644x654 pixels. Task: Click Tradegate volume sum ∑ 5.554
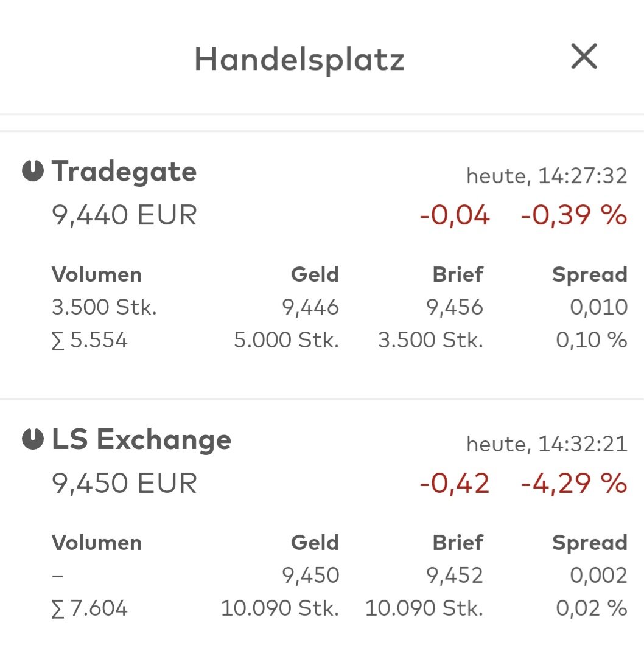[x=90, y=340]
